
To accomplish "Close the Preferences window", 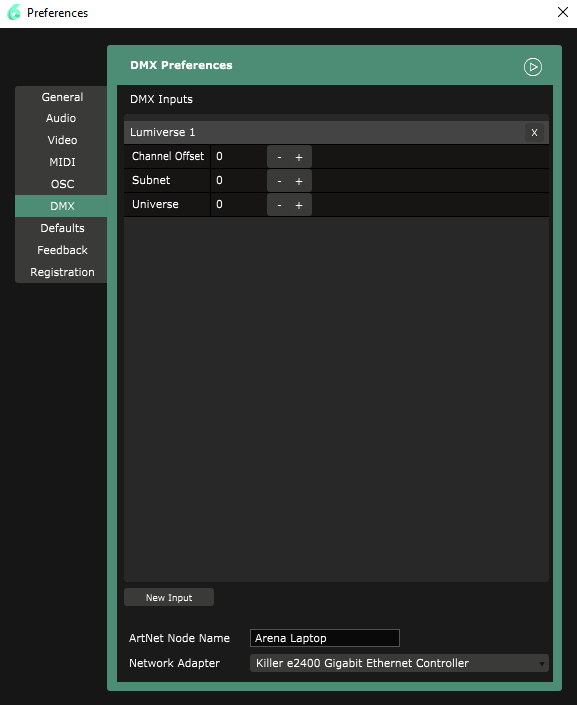I will pos(563,12).
